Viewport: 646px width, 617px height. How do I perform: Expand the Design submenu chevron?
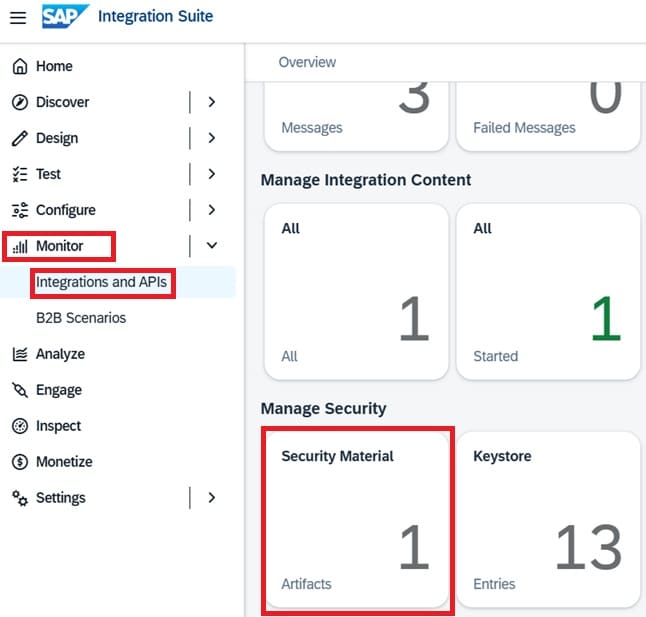(x=211, y=138)
